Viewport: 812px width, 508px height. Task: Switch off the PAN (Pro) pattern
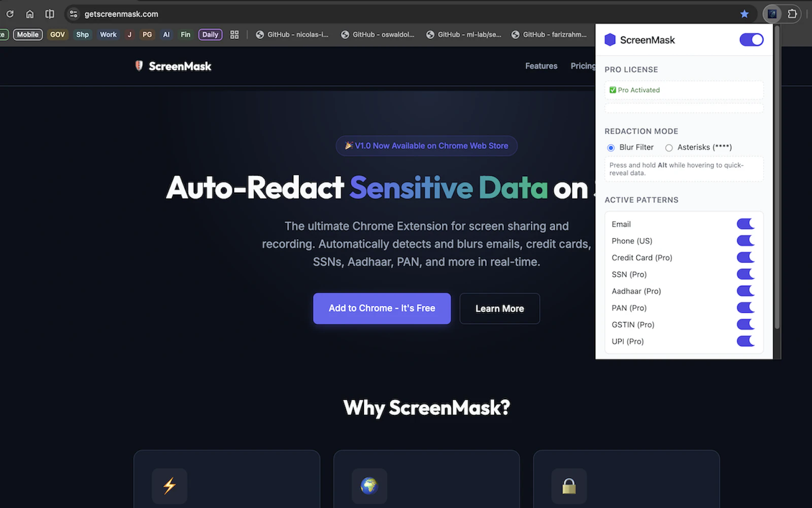[x=746, y=308]
